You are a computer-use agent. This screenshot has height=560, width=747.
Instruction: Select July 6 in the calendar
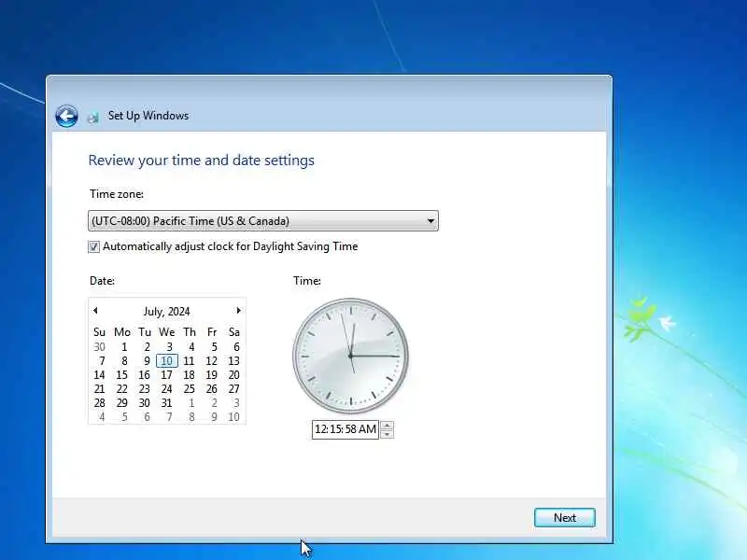click(x=236, y=347)
